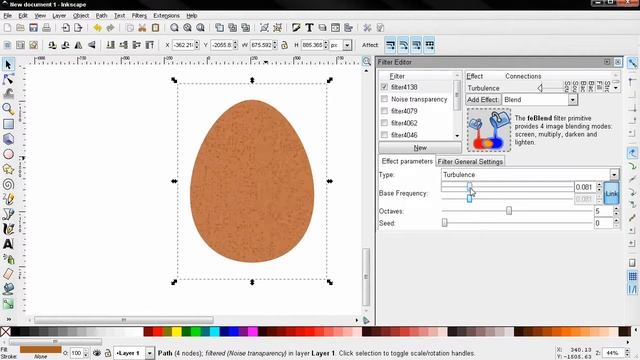Switch to Filter General Settings tab
The height and width of the screenshot is (360, 640).
pyautogui.click(x=470, y=162)
